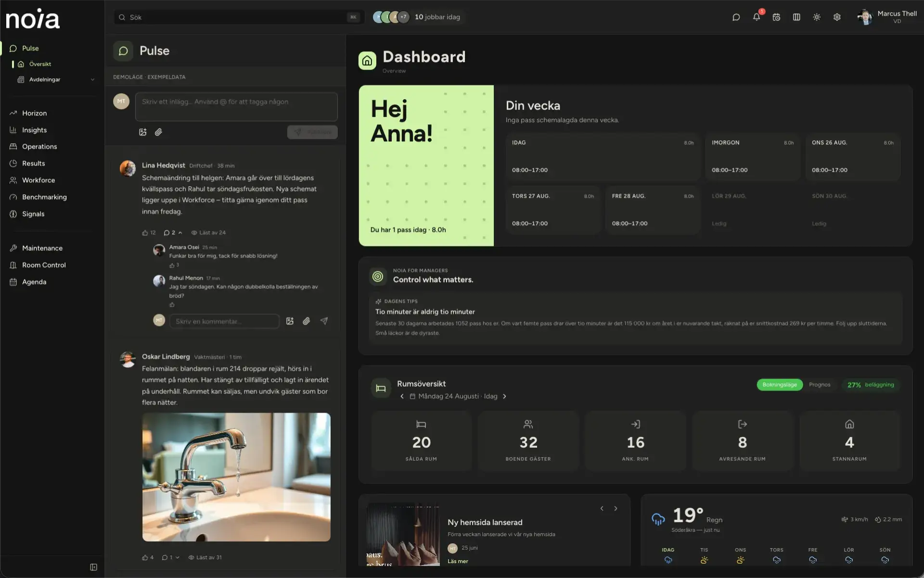
Task: Click 'Läs mer' link
Action: [458, 561]
